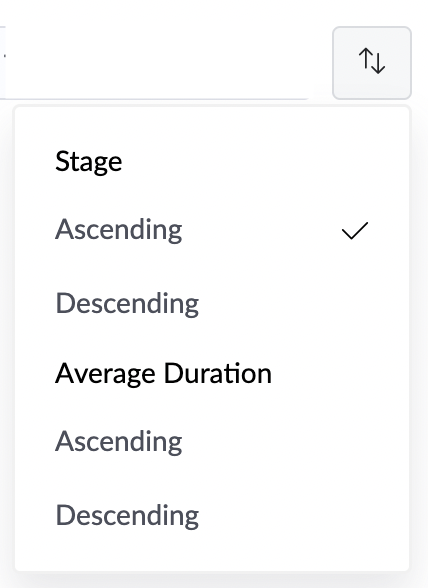Click the checkmark beside Stage Ascending
This screenshot has width=428, height=588.
pos(355,230)
